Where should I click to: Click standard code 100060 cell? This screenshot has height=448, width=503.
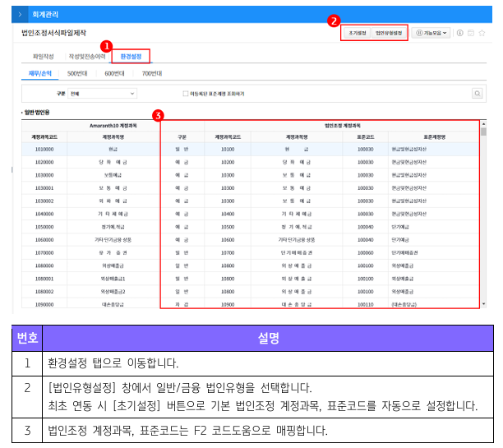pos(366,253)
